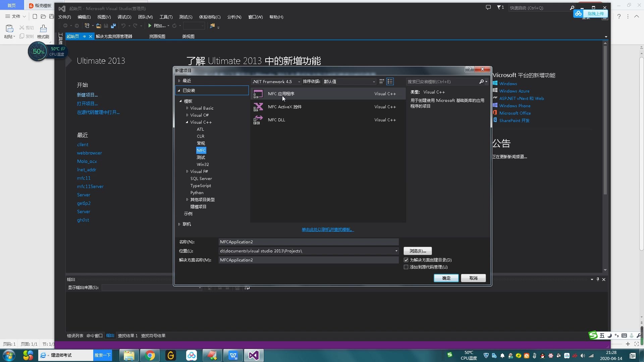Expand the Recent templates section
The height and width of the screenshot is (362, 644).
point(179,81)
